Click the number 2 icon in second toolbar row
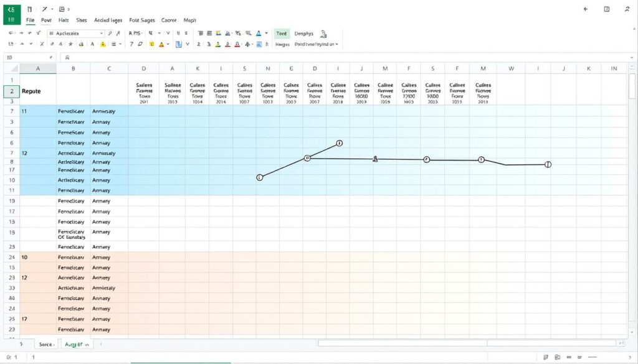638x364 pixels. (199, 44)
